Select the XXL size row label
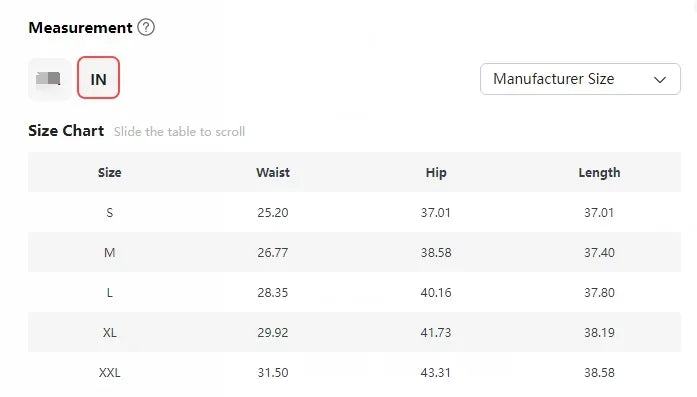697x397 pixels. point(109,373)
